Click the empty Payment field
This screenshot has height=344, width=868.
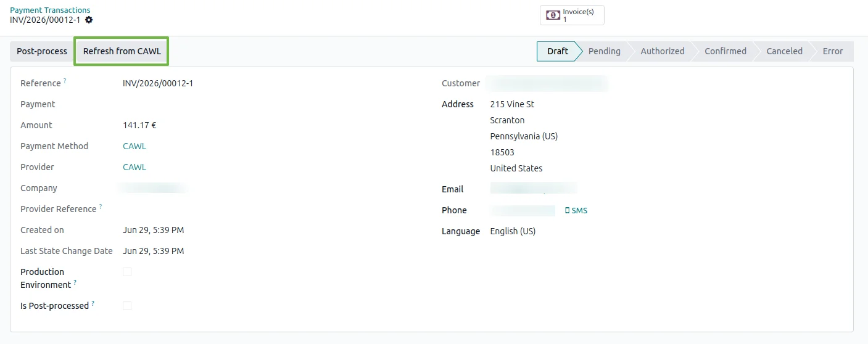pos(271,104)
